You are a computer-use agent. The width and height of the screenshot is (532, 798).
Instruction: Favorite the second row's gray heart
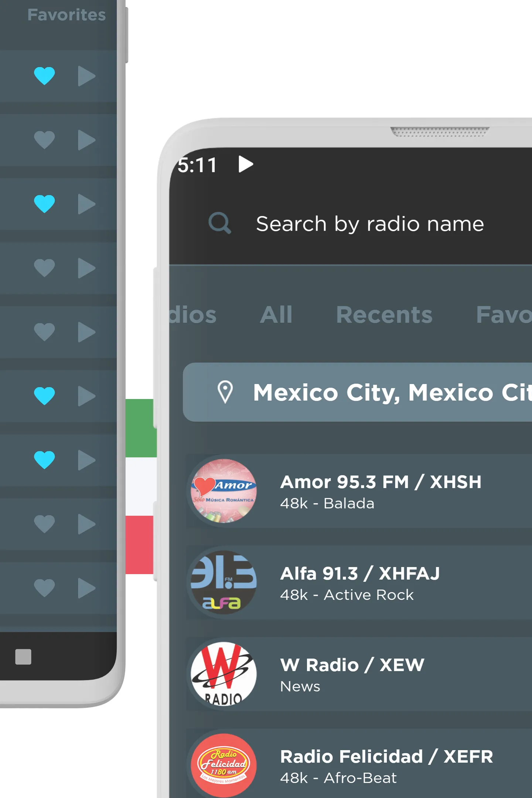pos(44,140)
